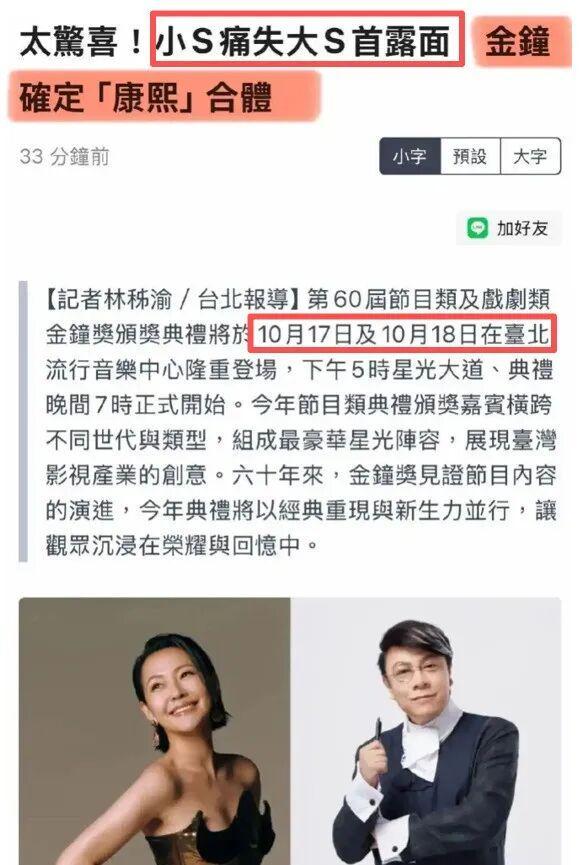Tap highlighted text 確定「康熙」合體

coord(147,98)
